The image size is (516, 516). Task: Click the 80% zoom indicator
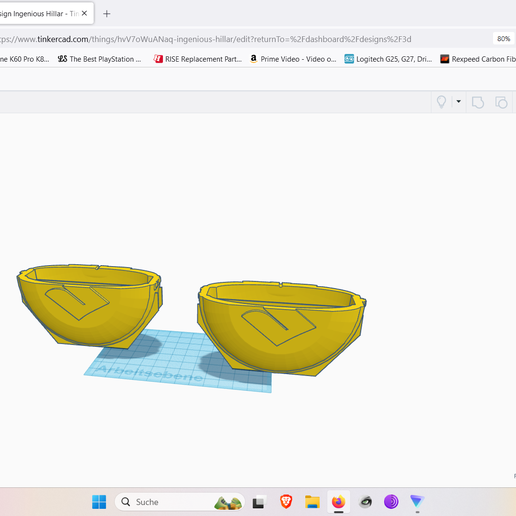pos(503,39)
